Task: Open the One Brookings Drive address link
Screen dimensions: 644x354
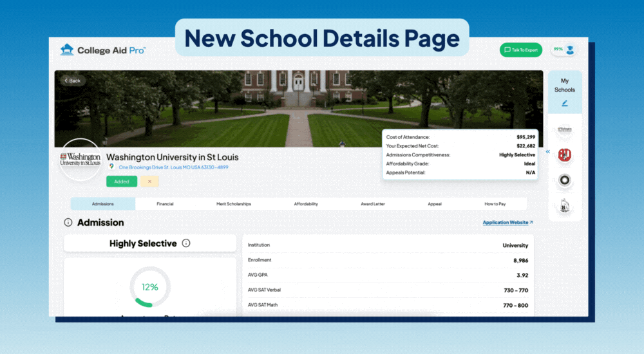Action: pos(173,167)
